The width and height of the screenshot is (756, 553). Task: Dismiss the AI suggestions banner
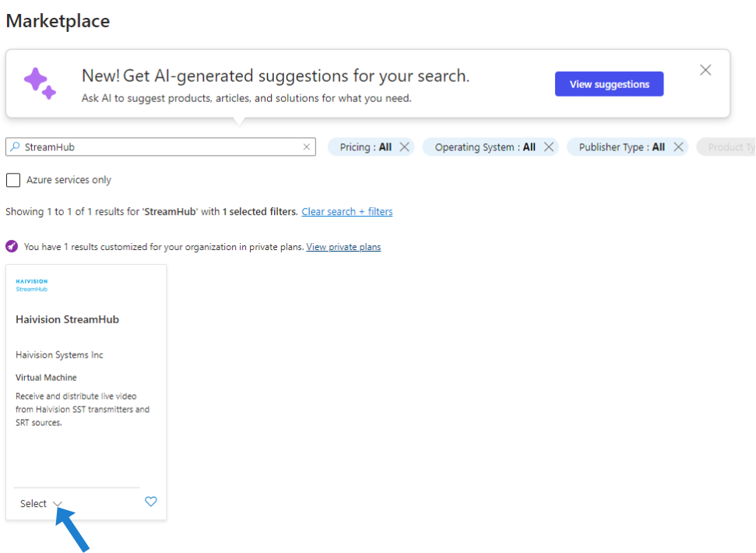pos(705,70)
